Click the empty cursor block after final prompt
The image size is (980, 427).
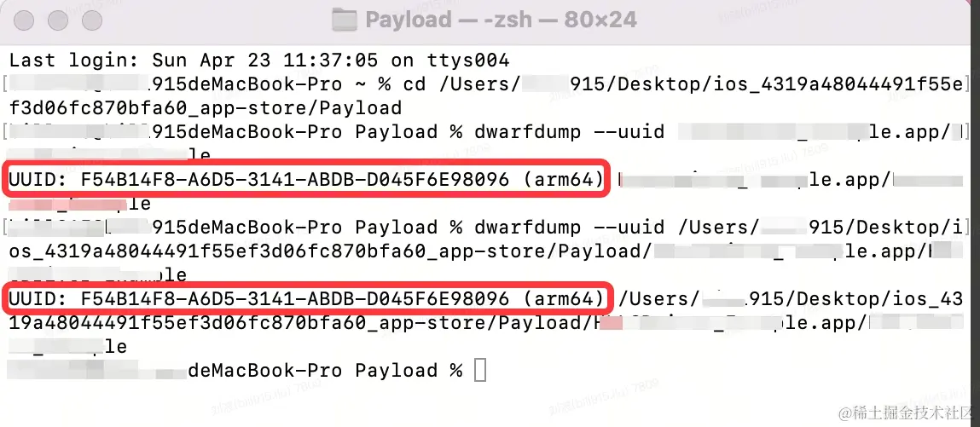point(479,370)
